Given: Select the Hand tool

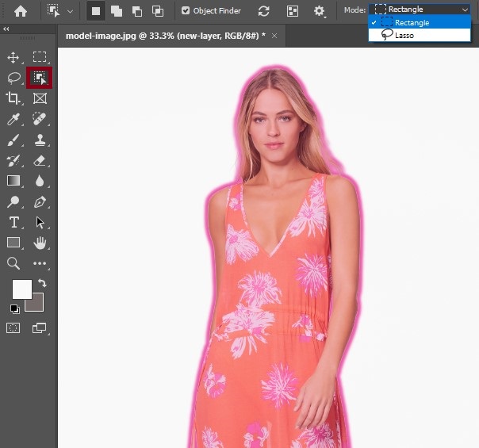Looking at the screenshot, I should pos(40,243).
